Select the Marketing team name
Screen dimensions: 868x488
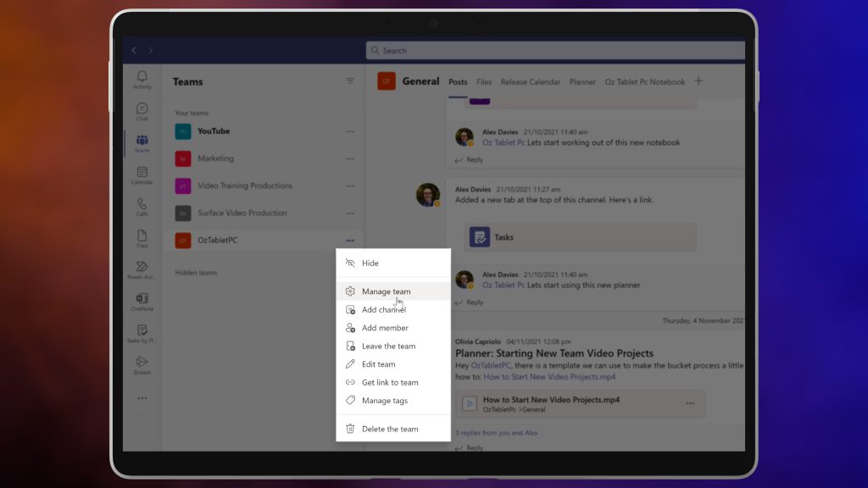pos(215,158)
